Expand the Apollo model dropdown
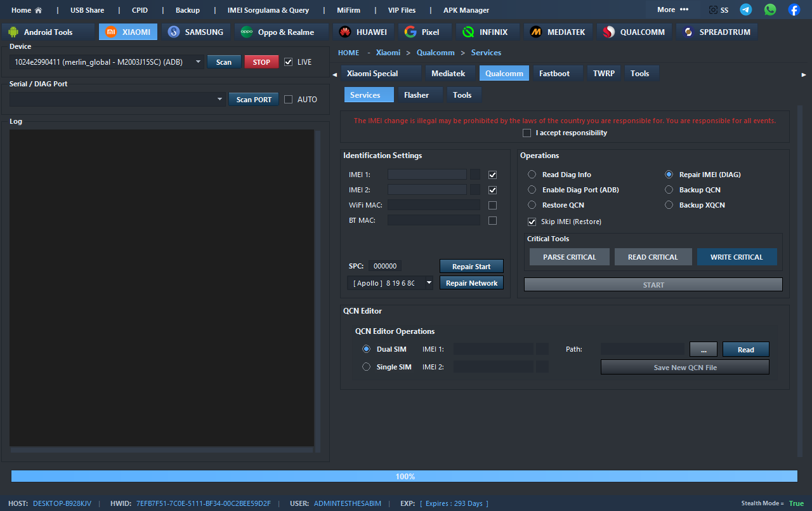 click(x=429, y=283)
